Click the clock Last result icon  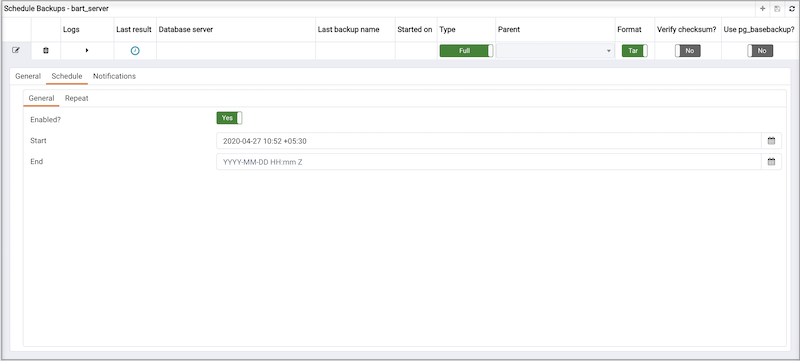click(x=135, y=50)
